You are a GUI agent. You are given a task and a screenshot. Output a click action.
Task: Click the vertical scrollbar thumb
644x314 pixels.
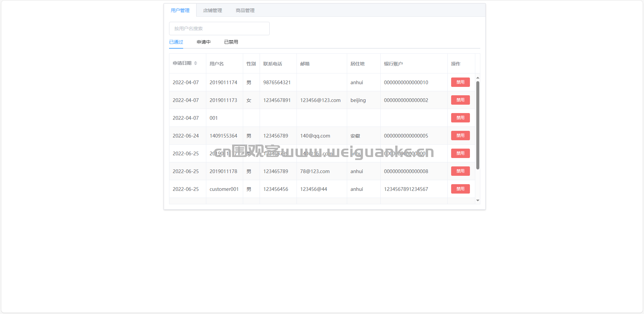(x=478, y=125)
